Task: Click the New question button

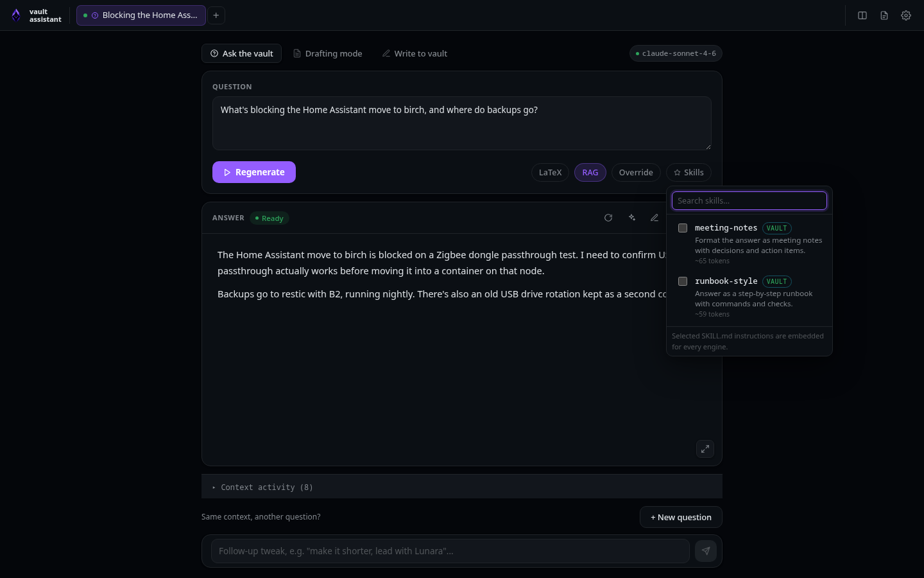Action: 681,517
